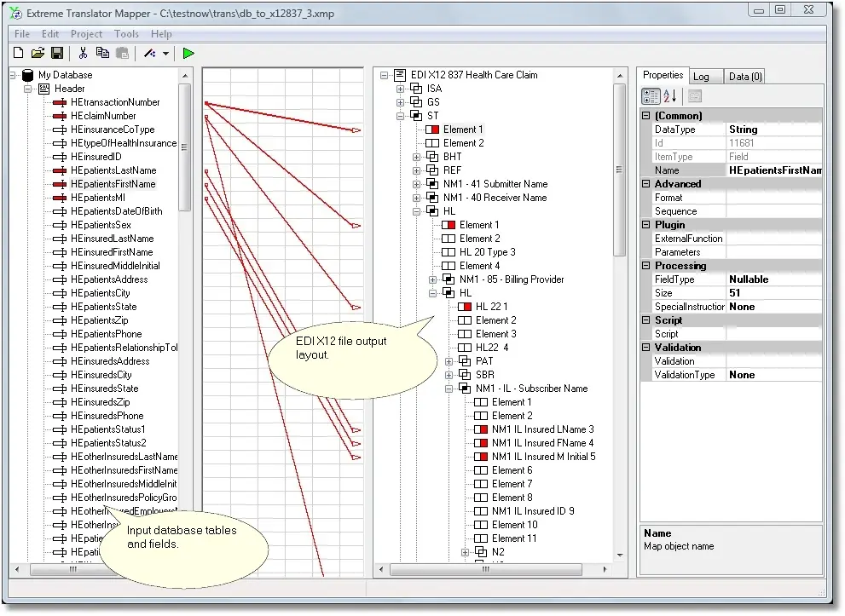This screenshot has width=845, height=616.
Task: Select HEpatientsLastName field
Action: coord(113,170)
